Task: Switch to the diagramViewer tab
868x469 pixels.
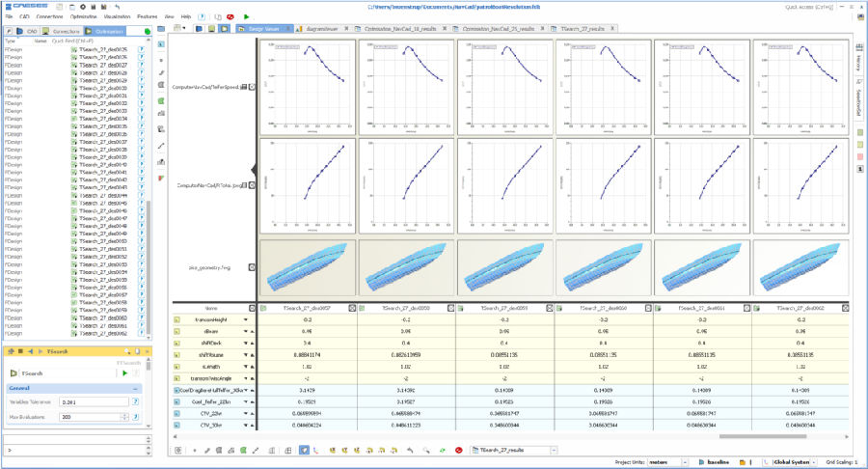Action: pyautogui.click(x=321, y=28)
